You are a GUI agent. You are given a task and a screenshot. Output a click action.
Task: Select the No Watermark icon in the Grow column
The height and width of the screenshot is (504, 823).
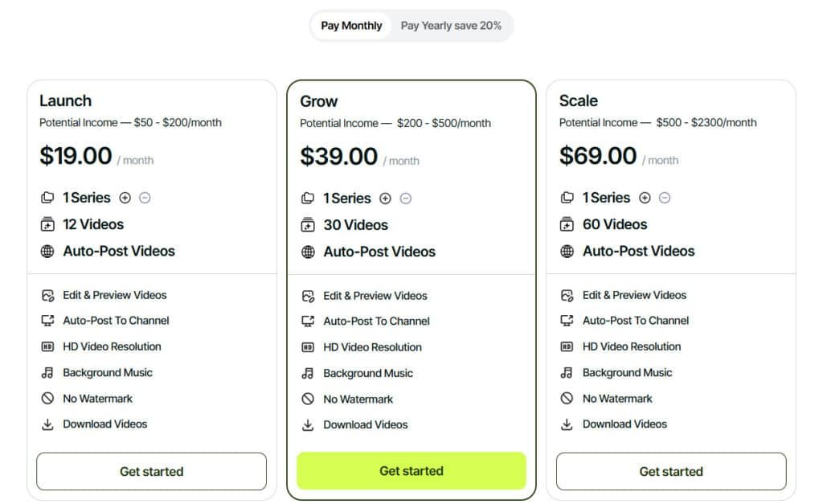[x=308, y=399]
